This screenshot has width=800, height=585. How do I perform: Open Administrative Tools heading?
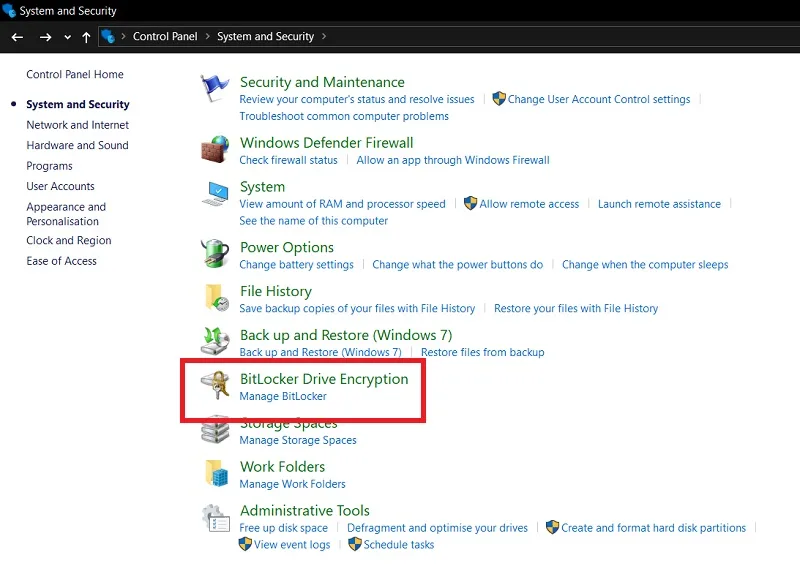(x=305, y=511)
